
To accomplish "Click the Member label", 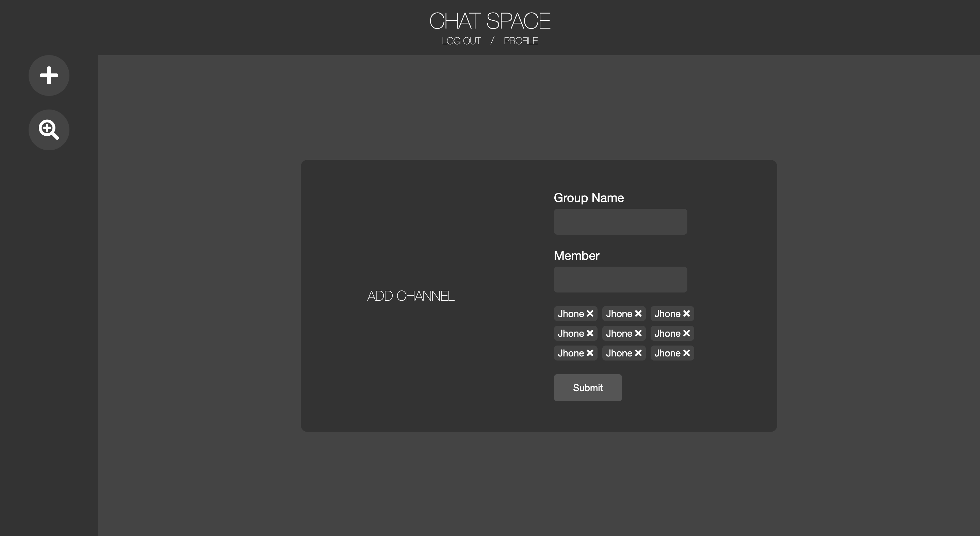I will pos(576,255).
